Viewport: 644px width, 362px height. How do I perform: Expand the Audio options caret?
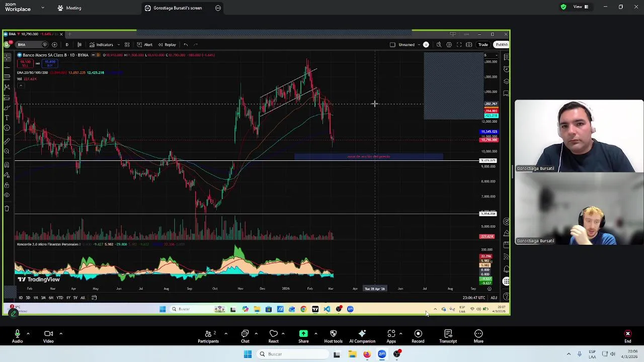click(28, 333)
